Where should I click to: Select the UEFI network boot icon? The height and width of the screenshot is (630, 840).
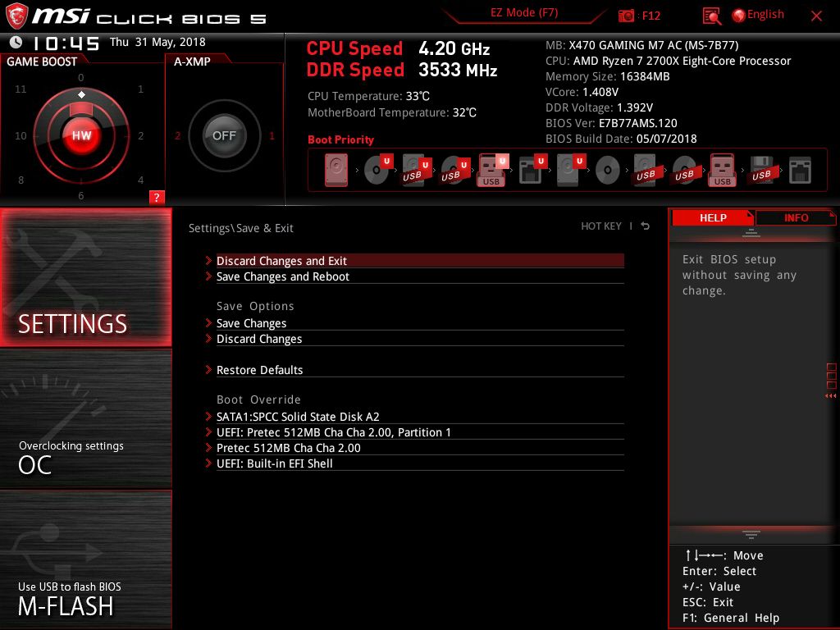tap(532, 170)
